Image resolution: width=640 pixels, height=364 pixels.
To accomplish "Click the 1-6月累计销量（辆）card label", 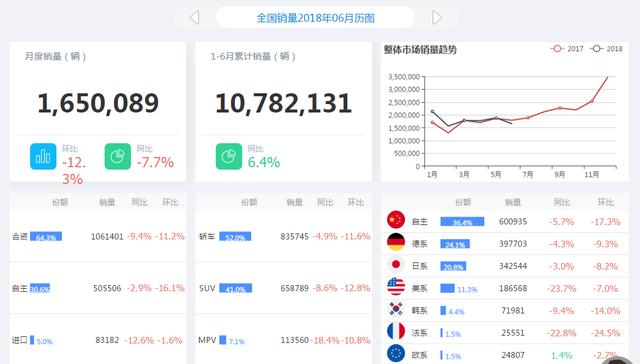I will coord(253,56).
